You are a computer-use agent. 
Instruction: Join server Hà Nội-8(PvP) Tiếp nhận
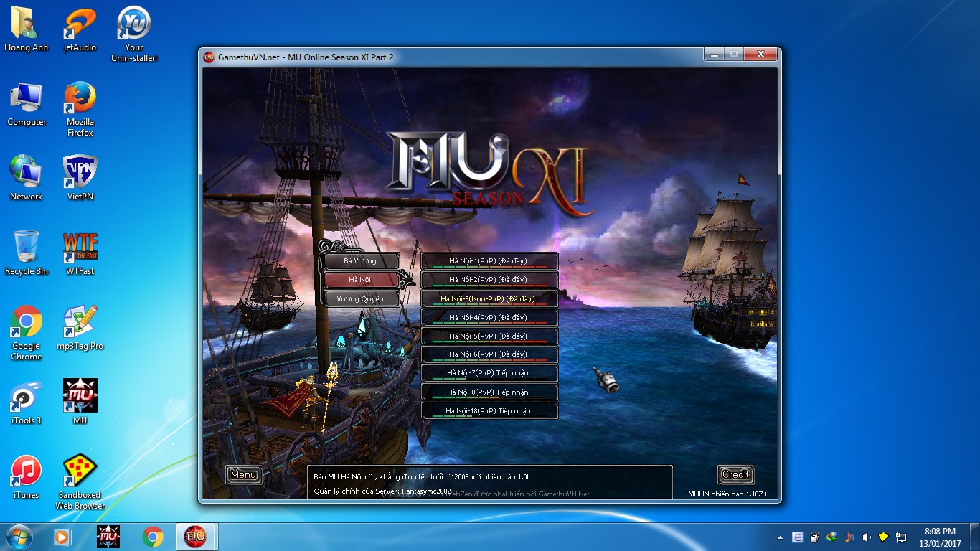[489, 392]
